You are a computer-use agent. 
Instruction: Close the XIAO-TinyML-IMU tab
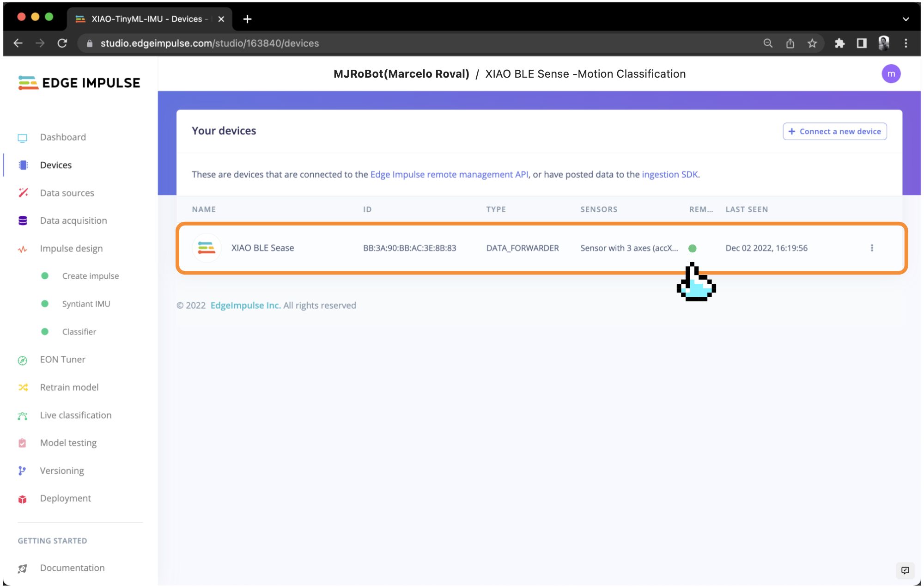coord(221,19)
